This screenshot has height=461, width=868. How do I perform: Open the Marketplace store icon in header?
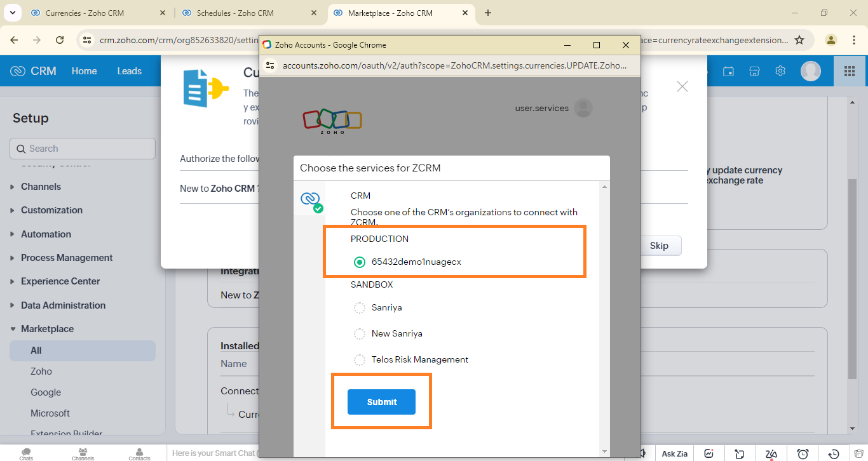point(754,71)
